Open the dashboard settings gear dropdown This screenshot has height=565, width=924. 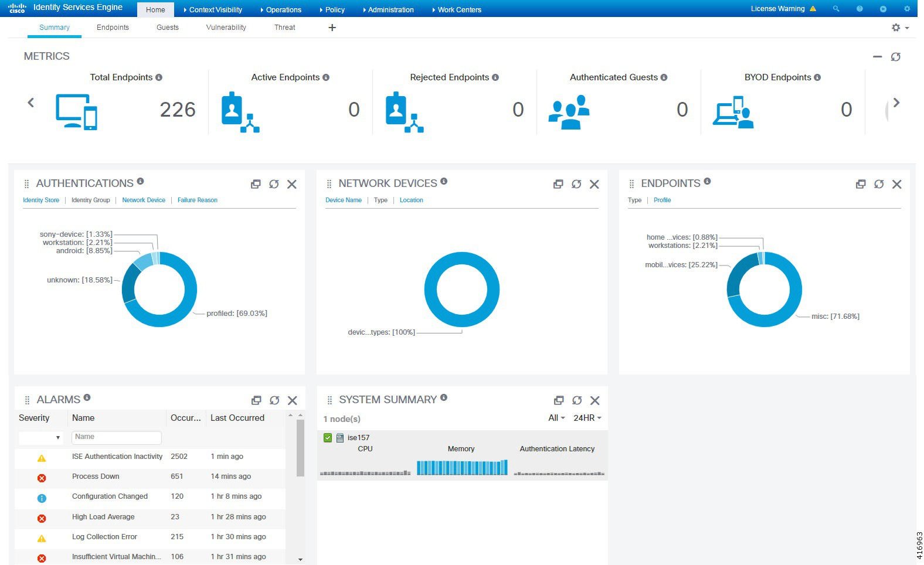900,28
